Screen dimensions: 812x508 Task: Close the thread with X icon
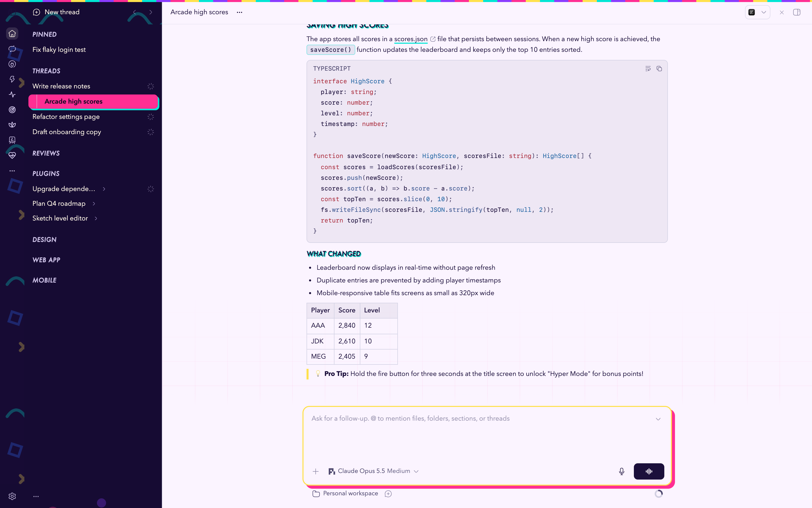(x=782, y=12)
